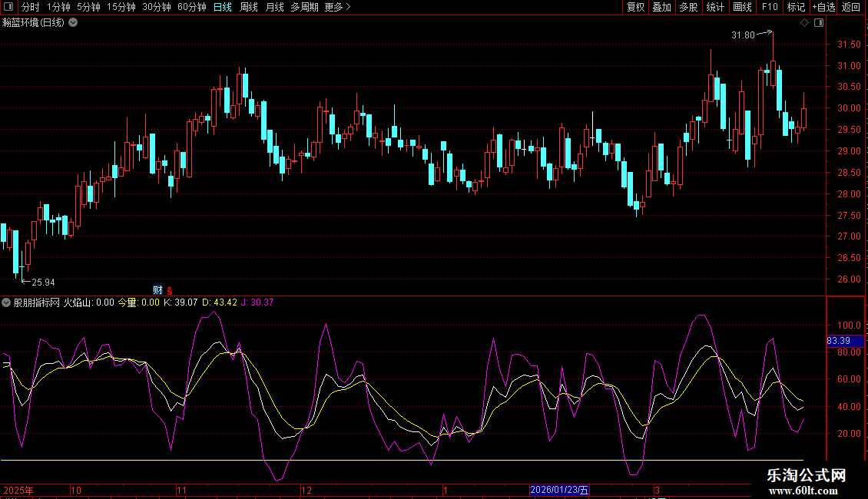Image resolution: width=868 pixels, height=499 pixels.
Task: Click the diamond icon above the price axis
Action: point(804,23)
